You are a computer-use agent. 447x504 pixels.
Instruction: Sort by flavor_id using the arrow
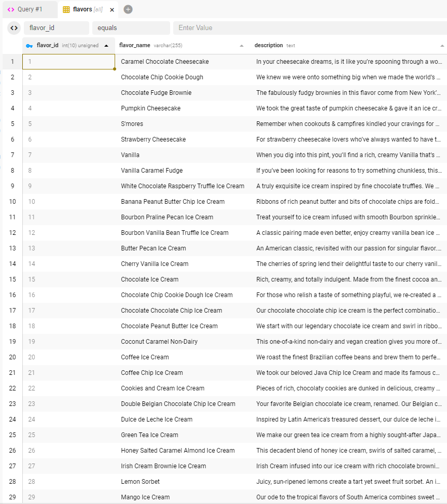(106, 46)
